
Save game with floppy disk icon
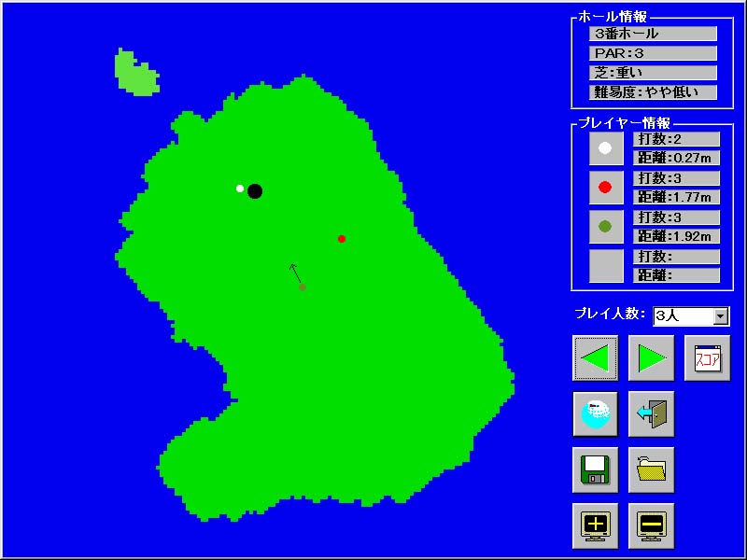(x=595, y=469)
